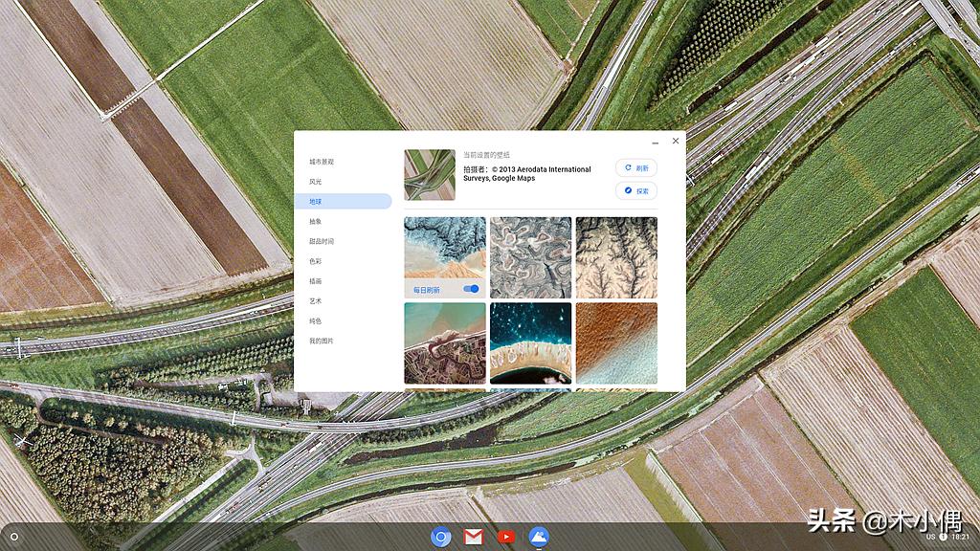Open the app launcher circle
The height and width of the screenshot is (551, 980).
coord(12,537)
